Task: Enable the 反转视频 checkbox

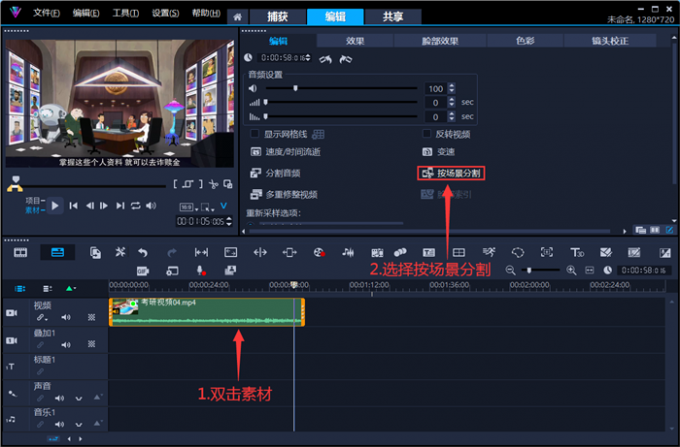Action: tap(427, 134)
